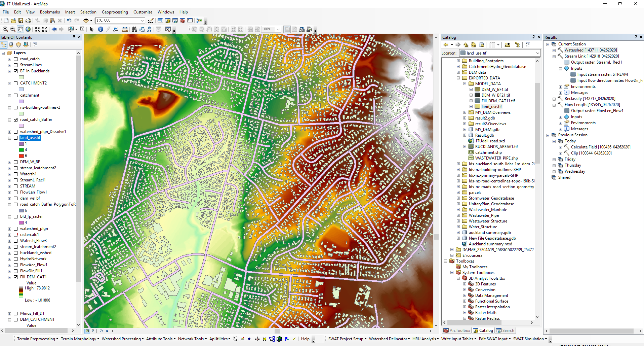The image size is (644, 346).
Task: Open the map scale dropdown
Action: 142,21
